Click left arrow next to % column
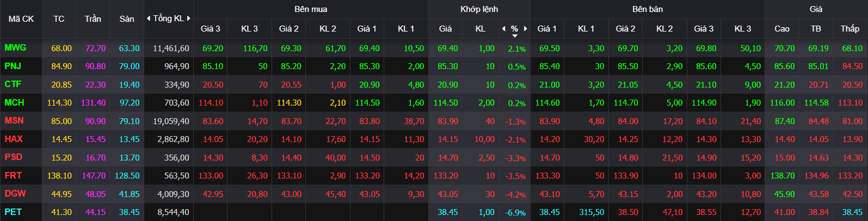The width and height of the screenshot is (868, 221). point(503,28)
